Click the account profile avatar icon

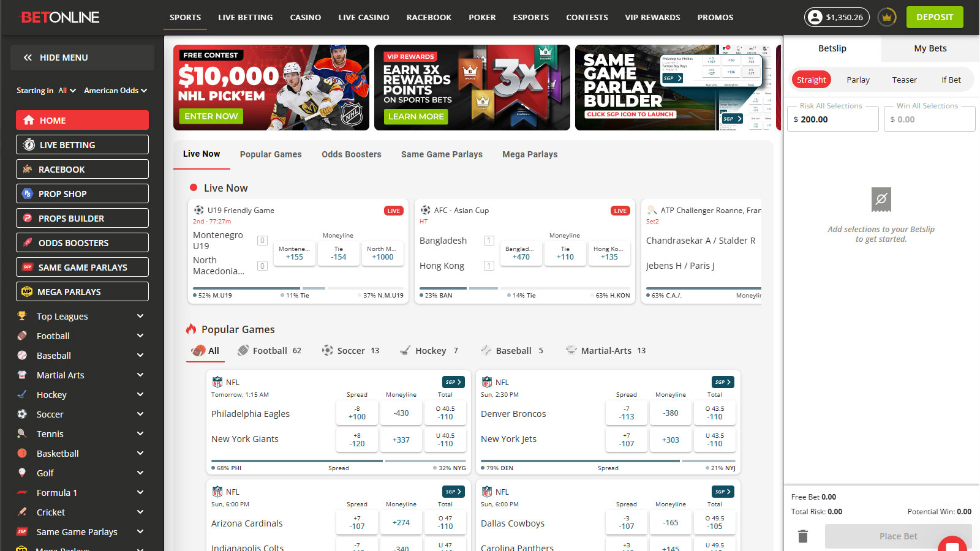point(815,17)
